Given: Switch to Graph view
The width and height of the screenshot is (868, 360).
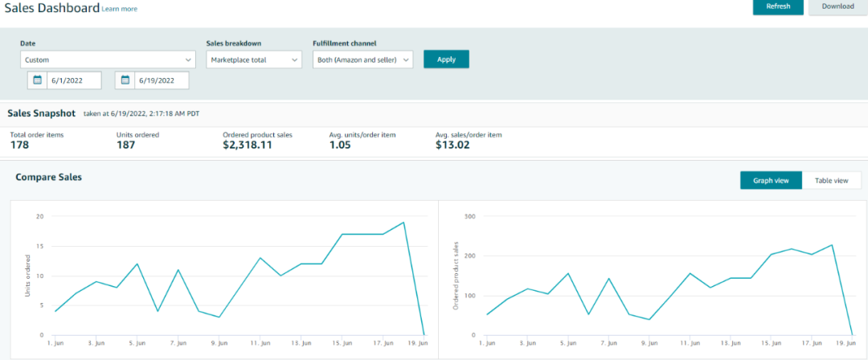Looking at the screenshot, I should 771,181.
